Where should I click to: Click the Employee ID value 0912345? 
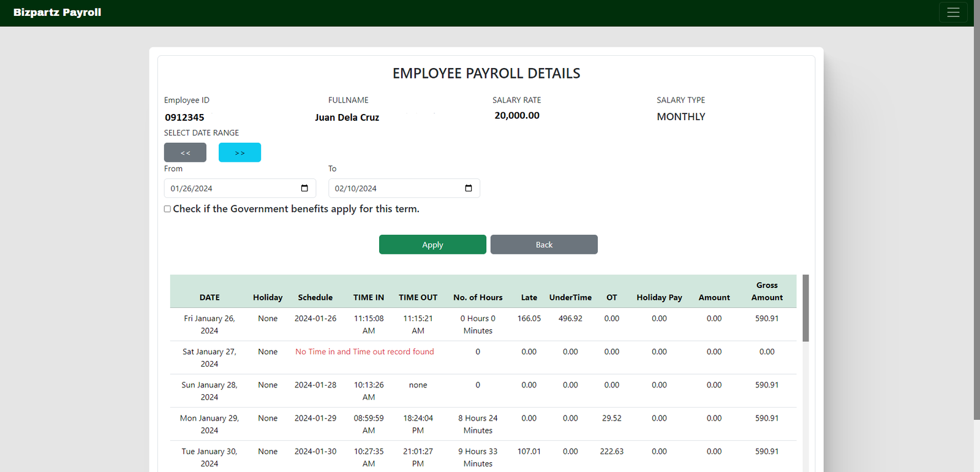[184, 117]
